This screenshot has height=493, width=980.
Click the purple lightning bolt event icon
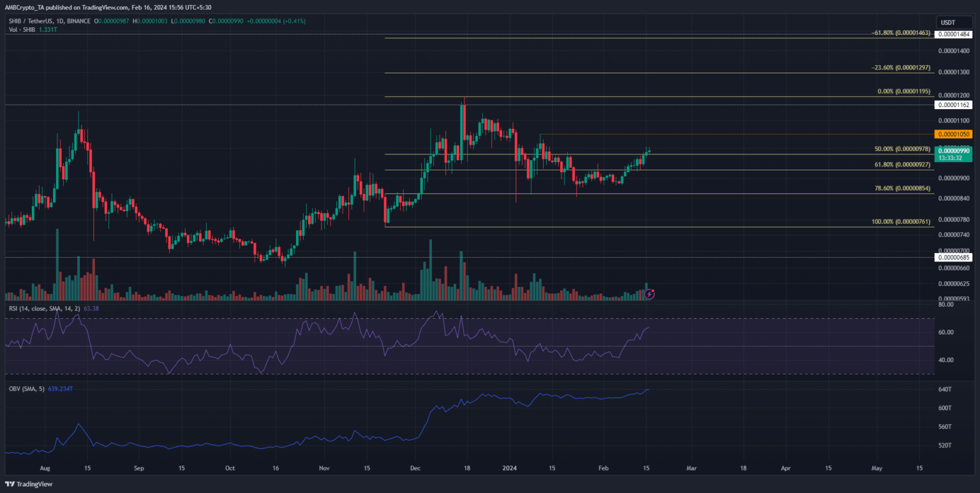(650, 294)
